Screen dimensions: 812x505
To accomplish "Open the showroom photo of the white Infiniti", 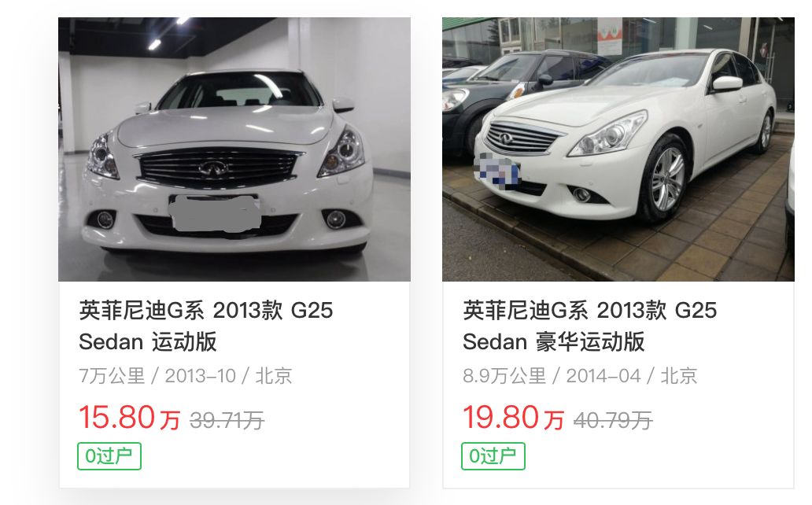I will [x=234, y=149].
